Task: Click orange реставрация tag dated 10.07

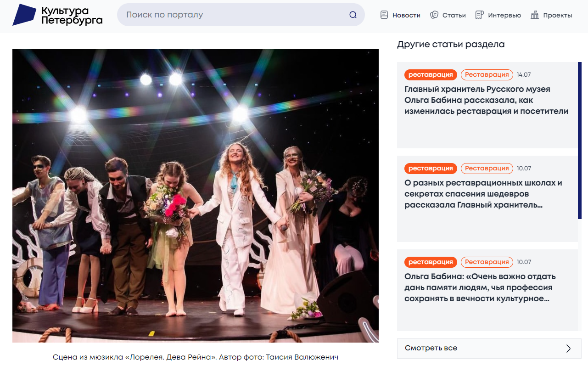Action: (430, 168)
